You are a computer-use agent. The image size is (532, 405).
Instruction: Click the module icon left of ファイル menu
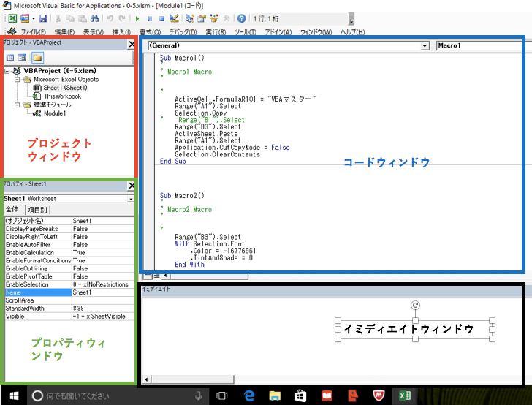(x=12, y=31)
